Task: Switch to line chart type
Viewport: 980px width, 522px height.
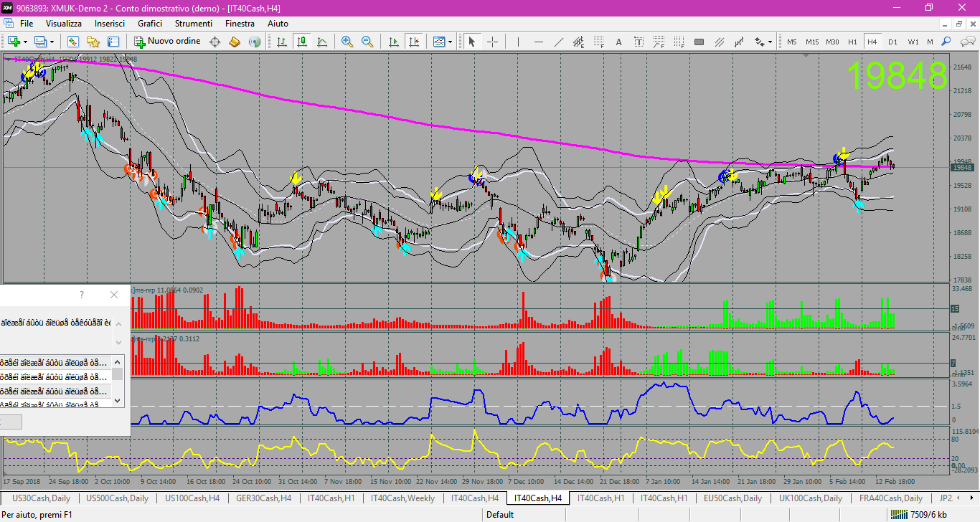Action: click(x=322, y=42)
